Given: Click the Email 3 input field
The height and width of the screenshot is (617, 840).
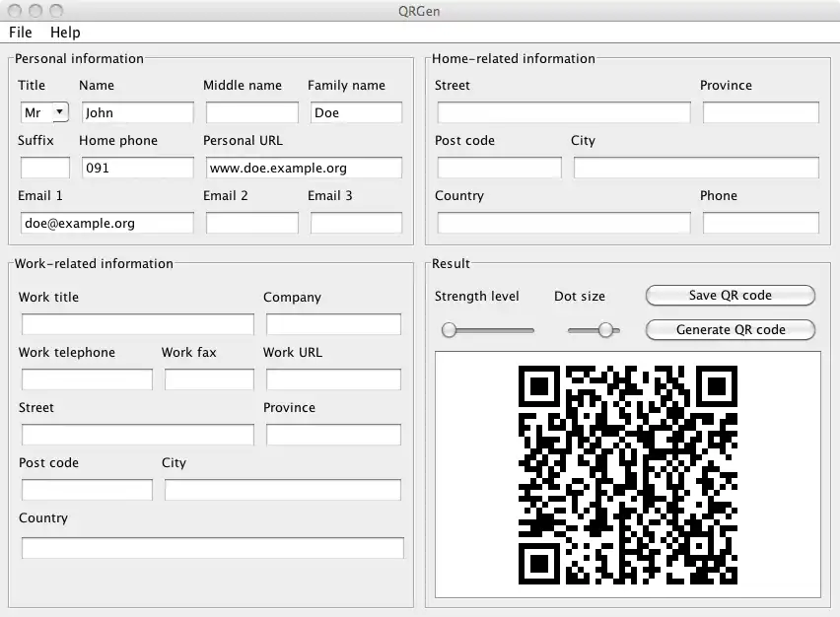Looking at the screenshot, I should click(x=356, y=223).
